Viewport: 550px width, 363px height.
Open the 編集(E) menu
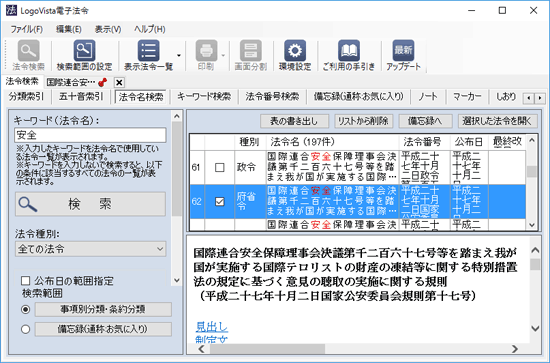point(69,29)
